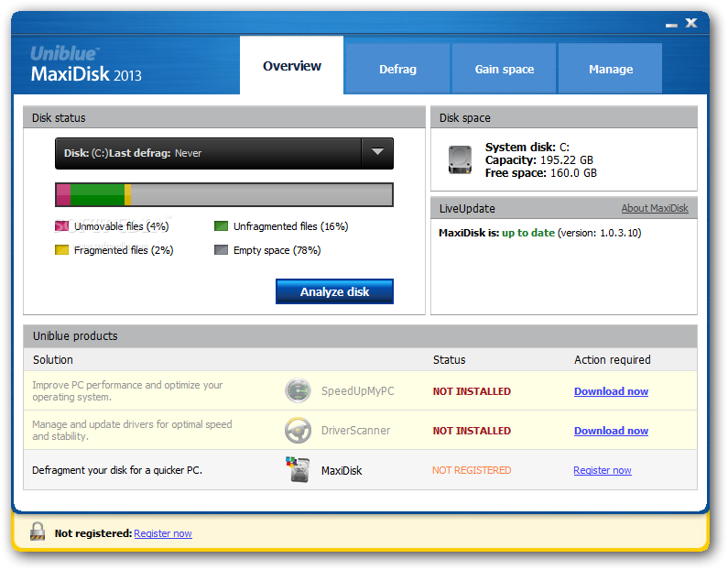Click the fragmented files yellow legend icon
The width and height of the screenshot is (728, 570).
point(62,250)
